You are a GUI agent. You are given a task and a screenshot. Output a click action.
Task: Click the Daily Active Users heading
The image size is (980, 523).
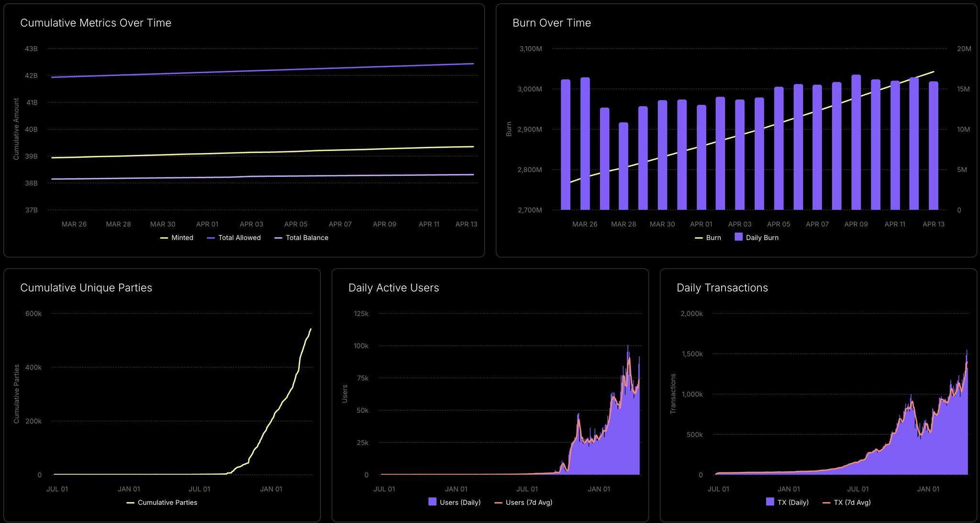(393, 288)
